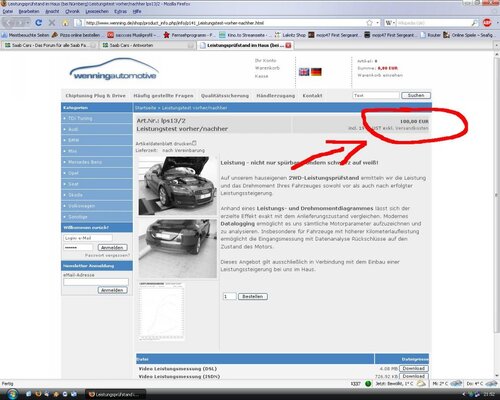
Task: Click the car on dyno thumbnail
Action: [178, 186]
